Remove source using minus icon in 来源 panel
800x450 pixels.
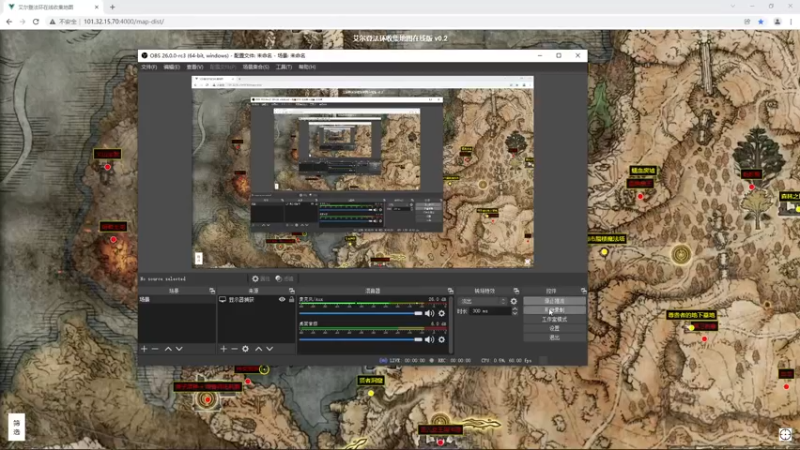pyautogui.click(x=234, y=349)
